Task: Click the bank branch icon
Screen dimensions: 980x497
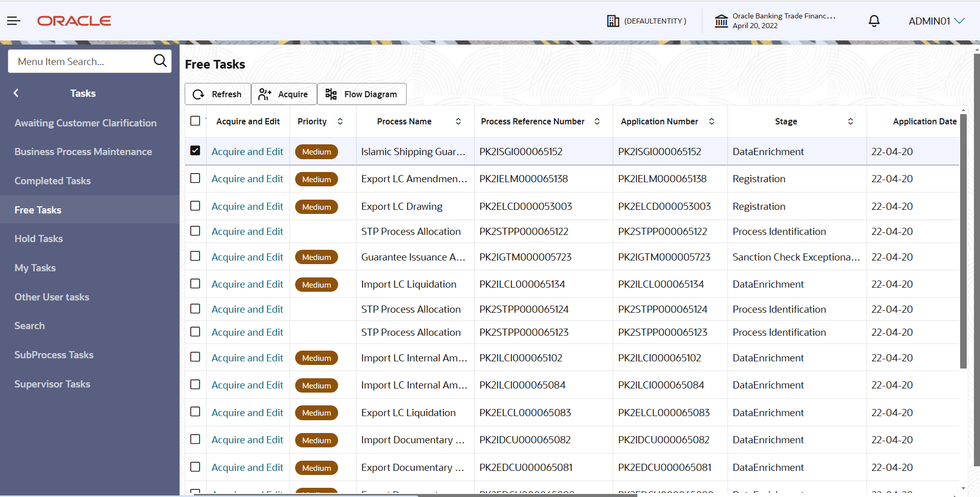Action: tap(721, 21)
